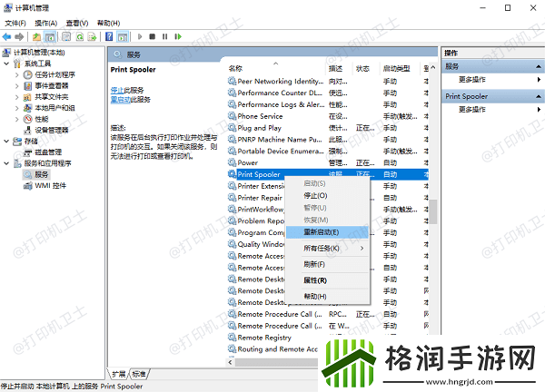Choose 重新启动 from the context menu
This screenshot has width=545, height=392.
click(322, 231)
